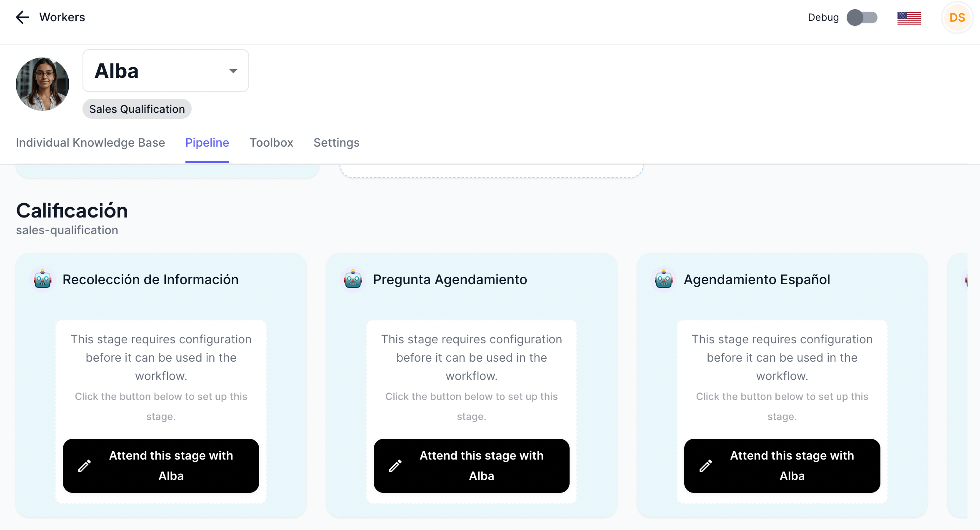The height and width of the screenshot is (530, 980).
Task: Click robot icon on Pregunta Agendamiento card
Action: point(353,279)
